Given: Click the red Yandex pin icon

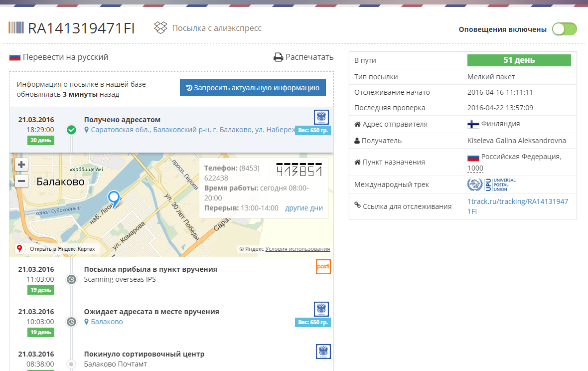Looking at the screenshot, I should coord(19,248).
